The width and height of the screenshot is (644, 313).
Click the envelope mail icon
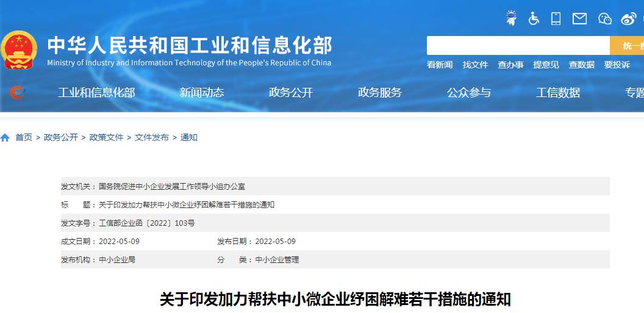[x=579, y=18]
